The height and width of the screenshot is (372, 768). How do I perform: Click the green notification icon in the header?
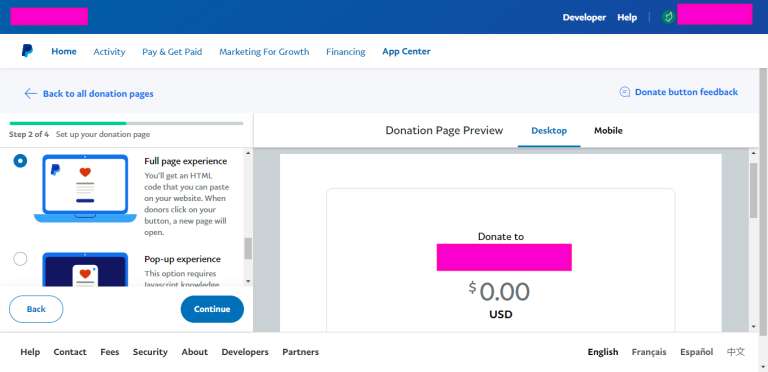[x=668, y=17]
